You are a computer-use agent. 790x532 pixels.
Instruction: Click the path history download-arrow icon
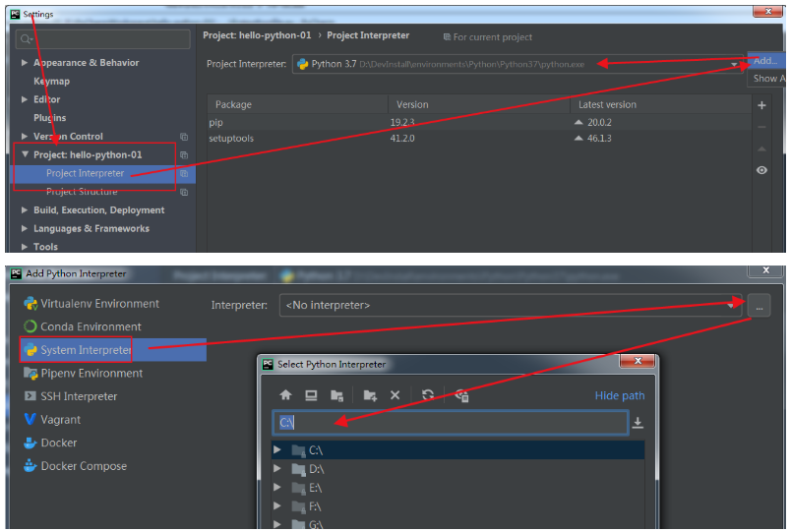[x=638, y=423]
